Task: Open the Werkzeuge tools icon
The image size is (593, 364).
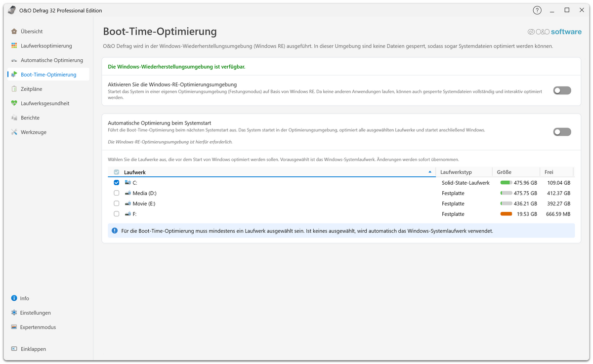Action: coord(14,132)
